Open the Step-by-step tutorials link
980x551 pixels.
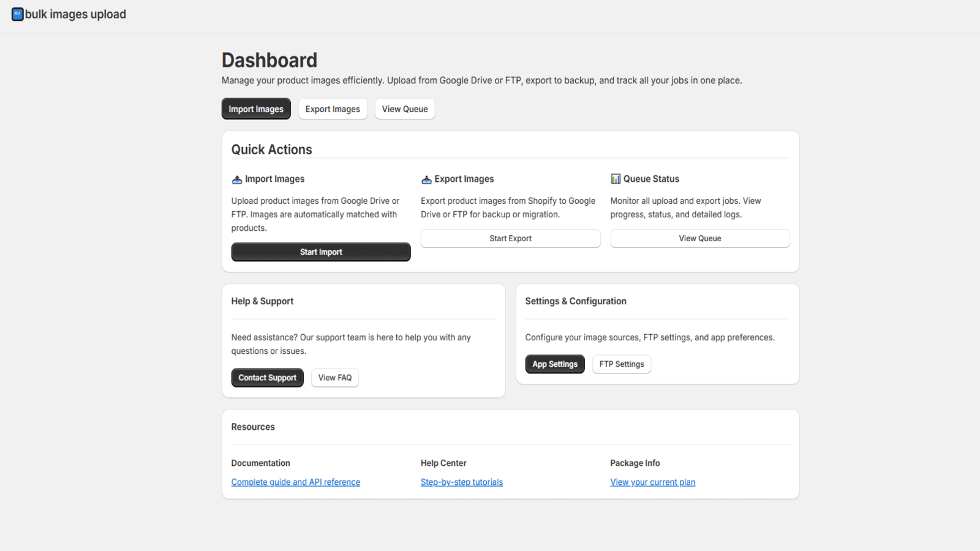[462, 482]
